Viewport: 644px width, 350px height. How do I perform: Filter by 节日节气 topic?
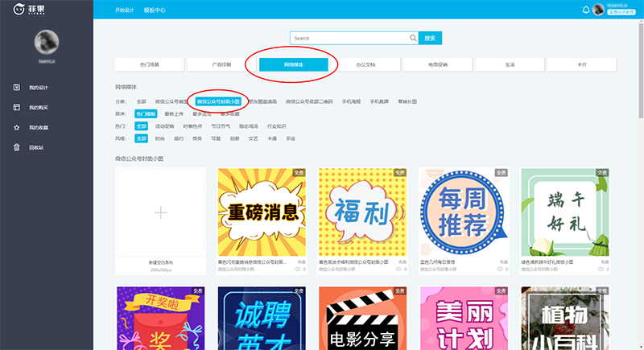[x=221, y=126]
